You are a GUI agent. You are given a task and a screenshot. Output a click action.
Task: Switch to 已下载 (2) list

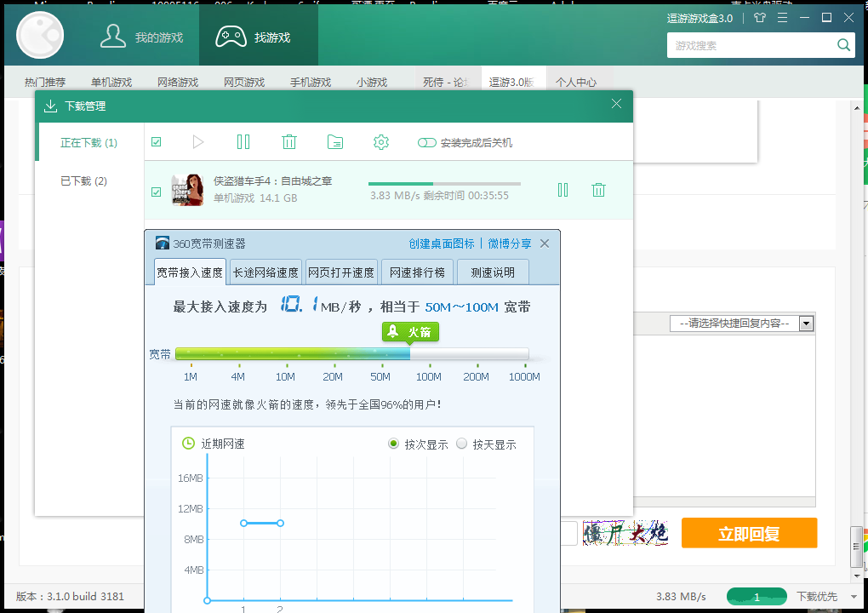pyautogui.click(x=83, y=181)
